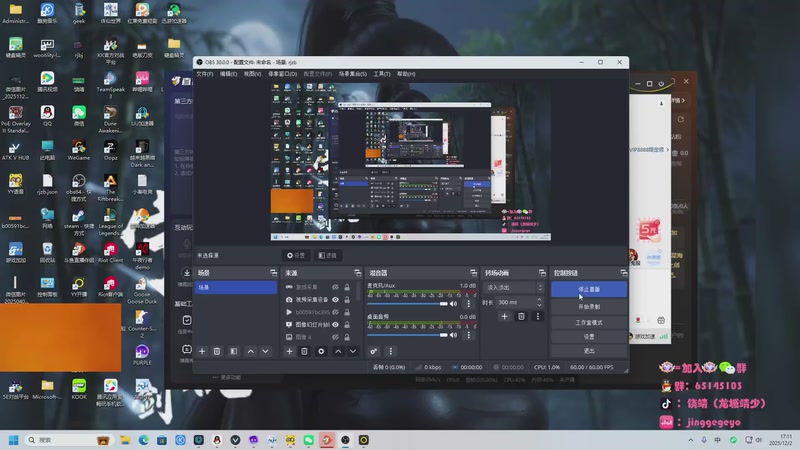Open the 文件(F) menu
800x450 pixels.
204,73
